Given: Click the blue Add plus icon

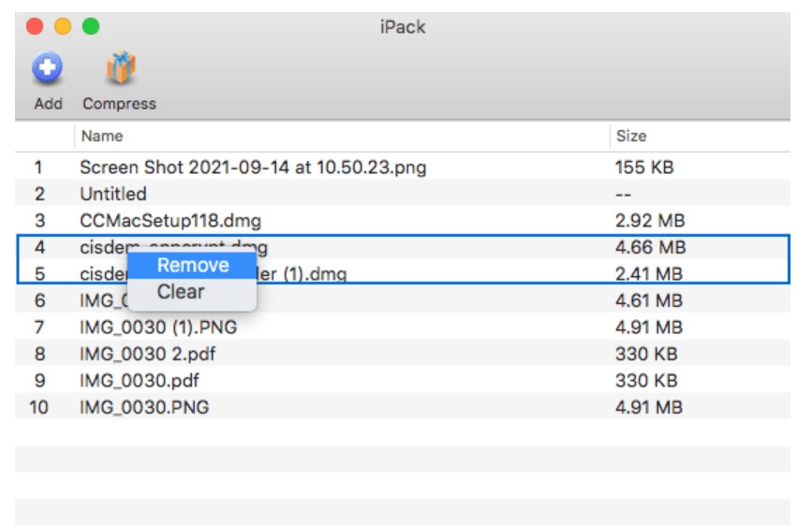Looking at the screenshot, I should [x=47, y=67].
